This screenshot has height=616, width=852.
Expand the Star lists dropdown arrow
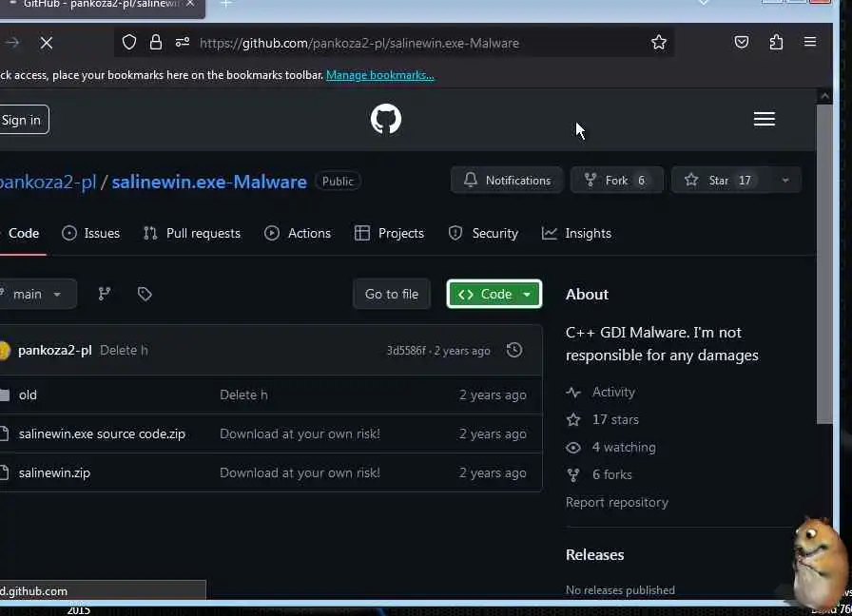[785, 181]
